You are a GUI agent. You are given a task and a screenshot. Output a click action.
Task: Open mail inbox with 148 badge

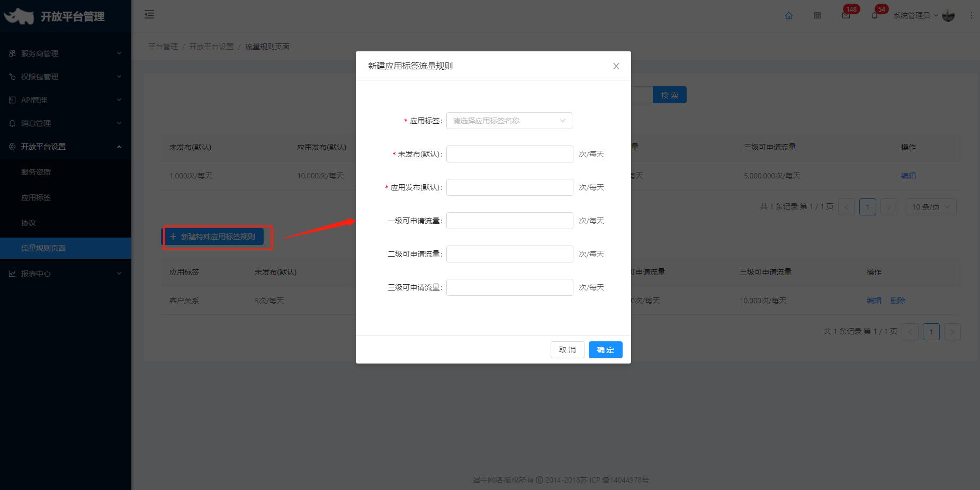[846, 15]
